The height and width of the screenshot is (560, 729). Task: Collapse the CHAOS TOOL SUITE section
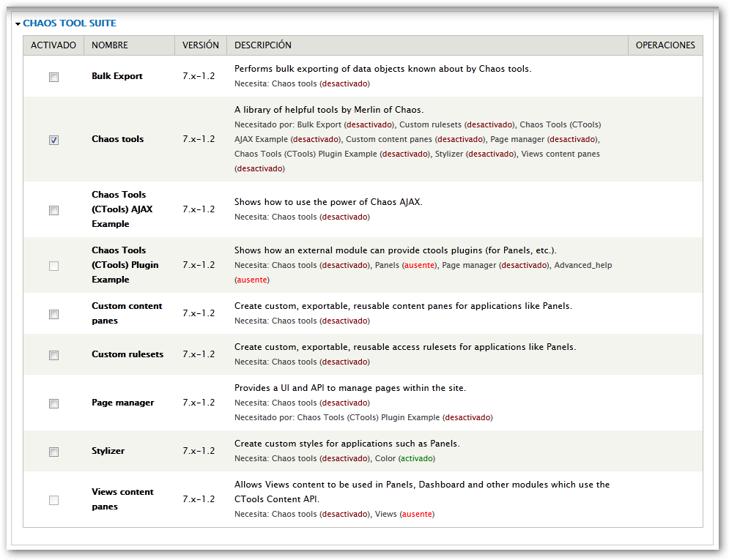[x=70, y=23]
